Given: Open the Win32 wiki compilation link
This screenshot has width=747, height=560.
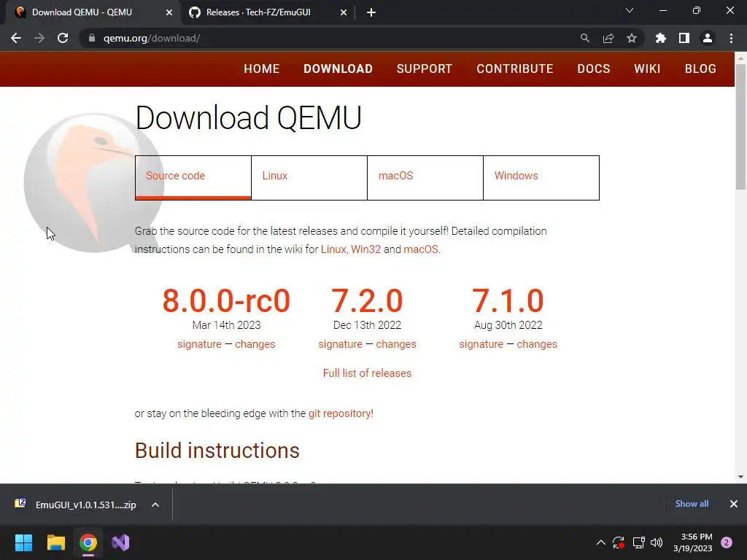Looking at the screenshot, I should pyautogui.click(x=366, y=249).
